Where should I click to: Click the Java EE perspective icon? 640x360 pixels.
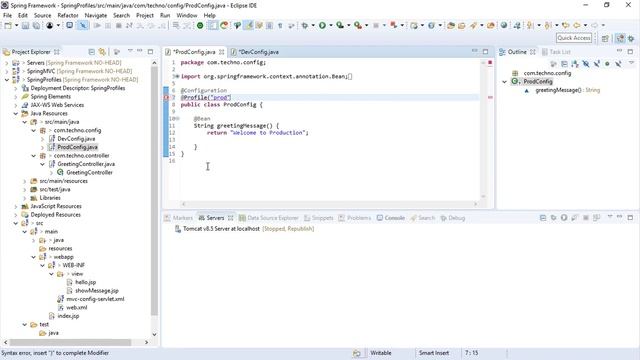(620, 38)
